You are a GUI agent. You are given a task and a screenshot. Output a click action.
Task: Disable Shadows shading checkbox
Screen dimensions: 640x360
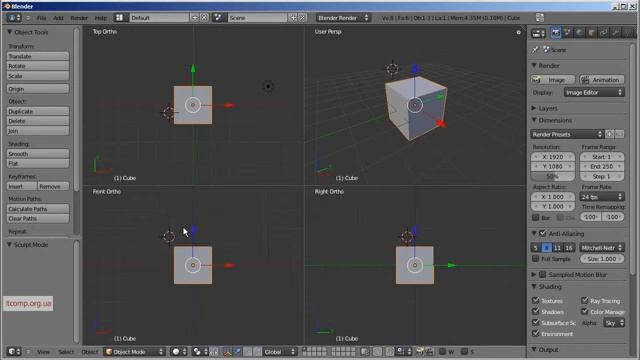point(536,311)
